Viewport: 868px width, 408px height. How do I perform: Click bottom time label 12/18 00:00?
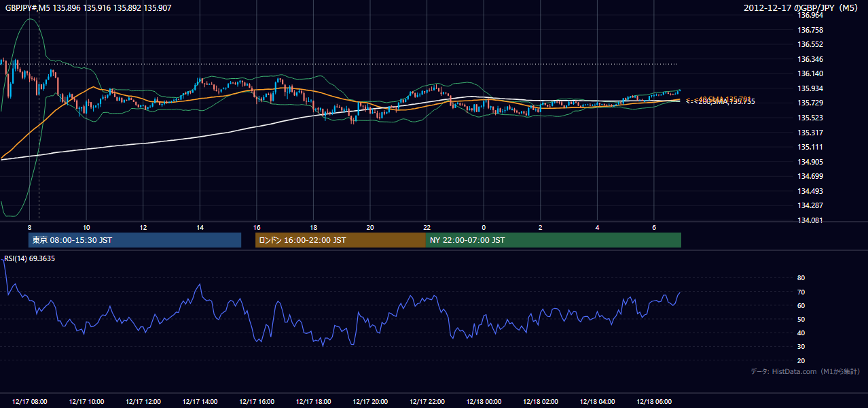click(x=484, y=402)
